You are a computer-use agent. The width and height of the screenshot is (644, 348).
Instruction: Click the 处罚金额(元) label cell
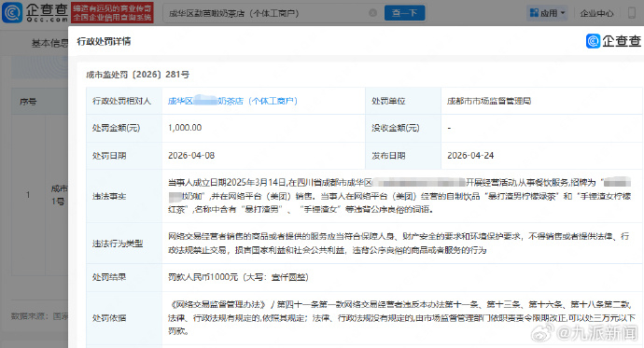click(124, 128)
